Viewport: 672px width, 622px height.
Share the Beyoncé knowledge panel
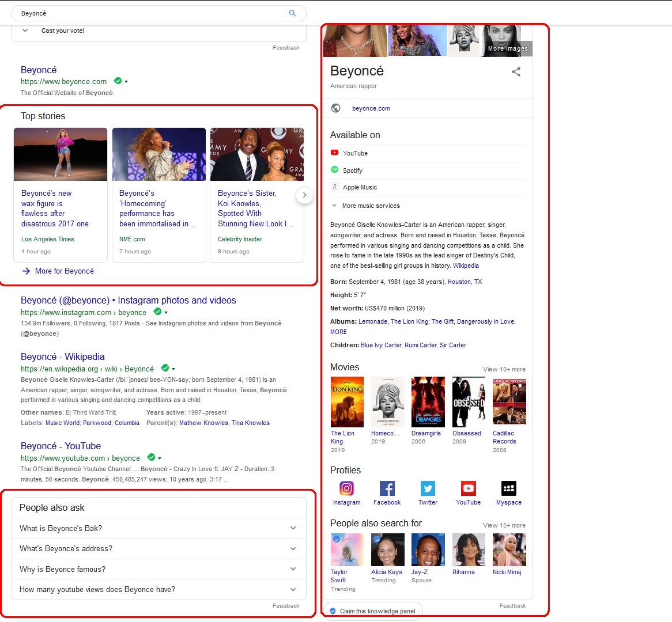pos(516,72)
